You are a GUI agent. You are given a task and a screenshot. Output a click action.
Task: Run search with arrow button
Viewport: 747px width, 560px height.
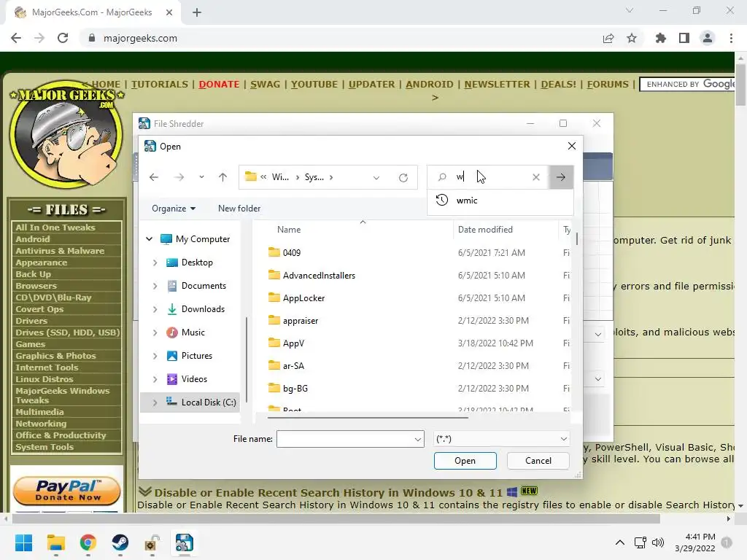(561, 177)
